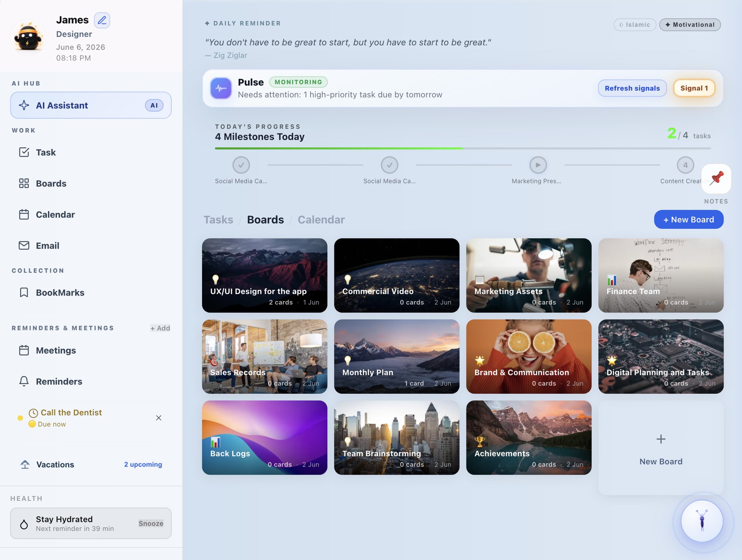The height and width of the screenshot is (560, 742).
Task: Click the Email envelope icon
Action: pos(24,245)
